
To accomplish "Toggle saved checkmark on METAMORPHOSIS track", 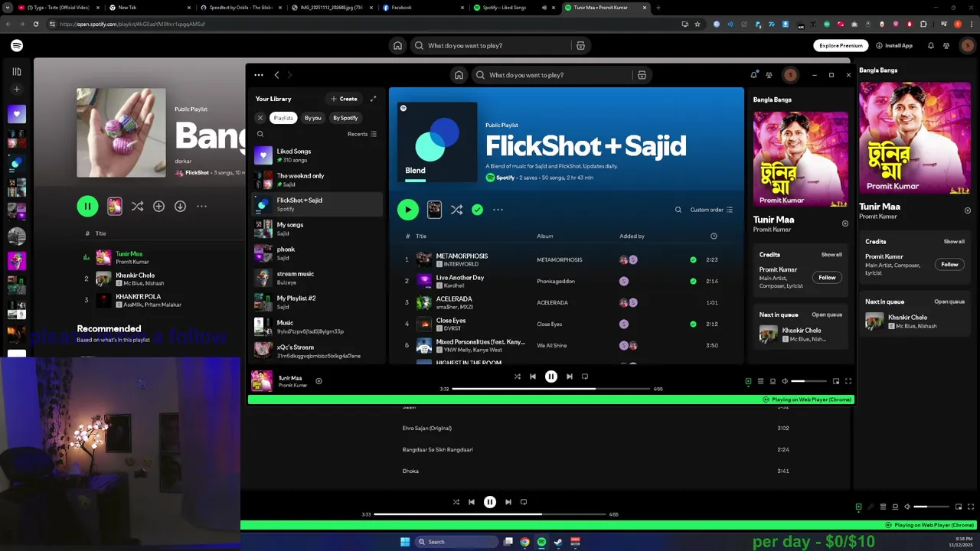I will [693, 260].
